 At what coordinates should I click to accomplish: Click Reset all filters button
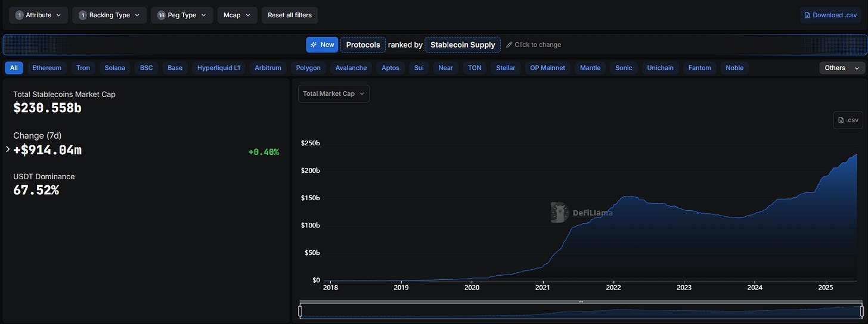290,15
